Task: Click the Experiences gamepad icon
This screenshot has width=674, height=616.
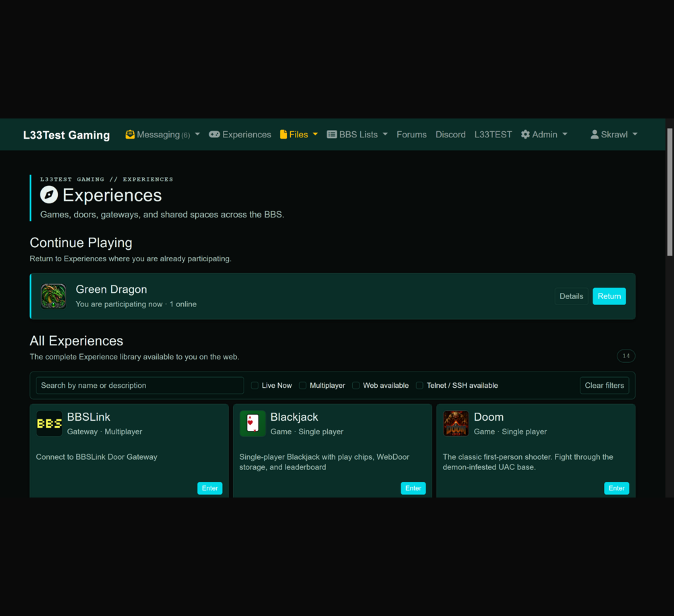Action: click(214, 135)
